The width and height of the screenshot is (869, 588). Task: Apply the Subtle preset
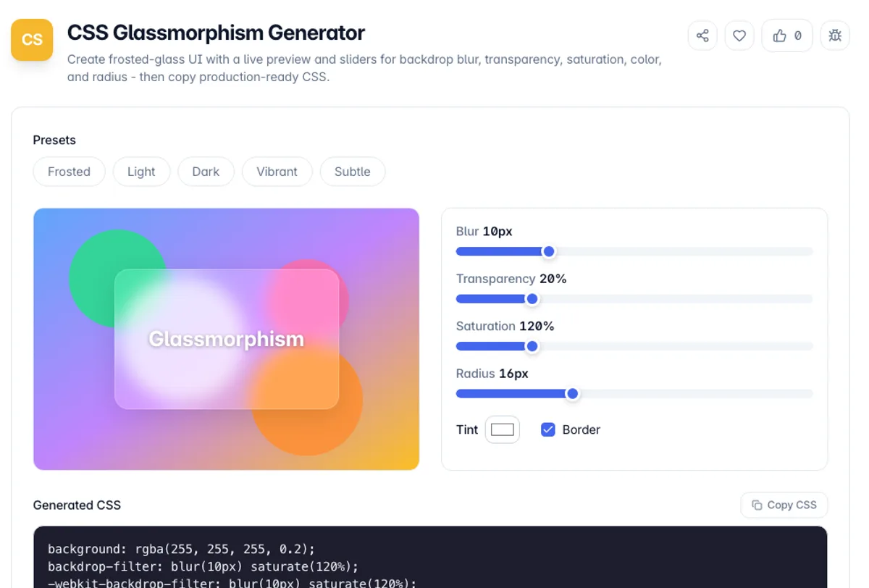[x=352, y=172]
